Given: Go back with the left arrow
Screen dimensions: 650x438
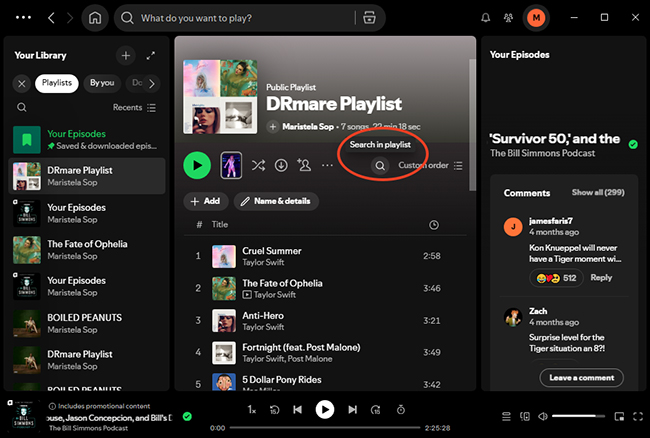Looking at the screenshot, I should 51,18.
